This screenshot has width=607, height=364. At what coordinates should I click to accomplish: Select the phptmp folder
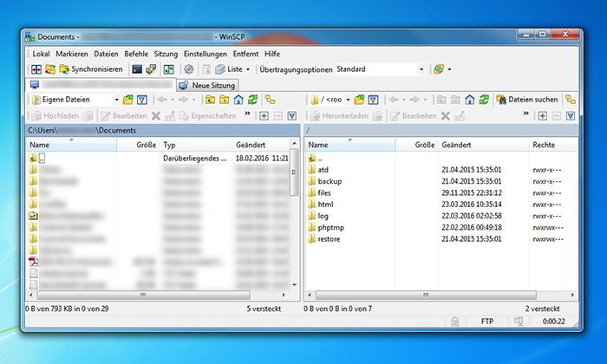pyautogui.click(x=330, y=227)
